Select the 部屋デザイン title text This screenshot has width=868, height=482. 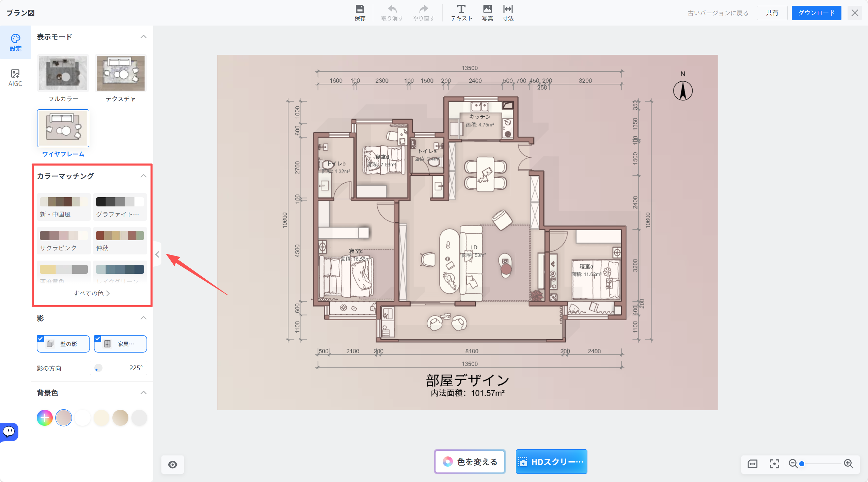click(x=467, y=380)
